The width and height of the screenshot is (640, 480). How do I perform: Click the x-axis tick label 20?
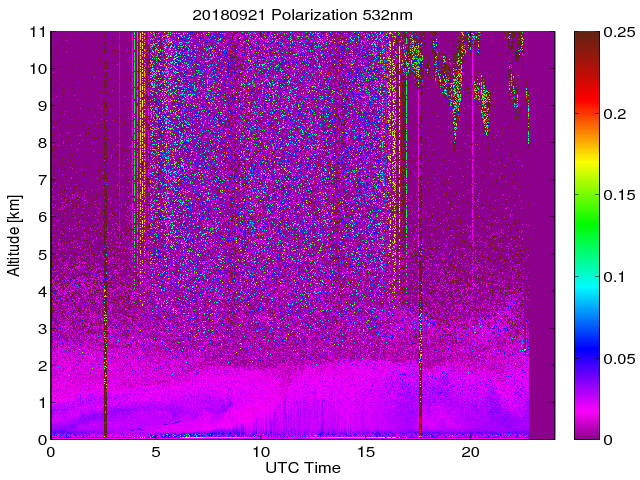470,452
